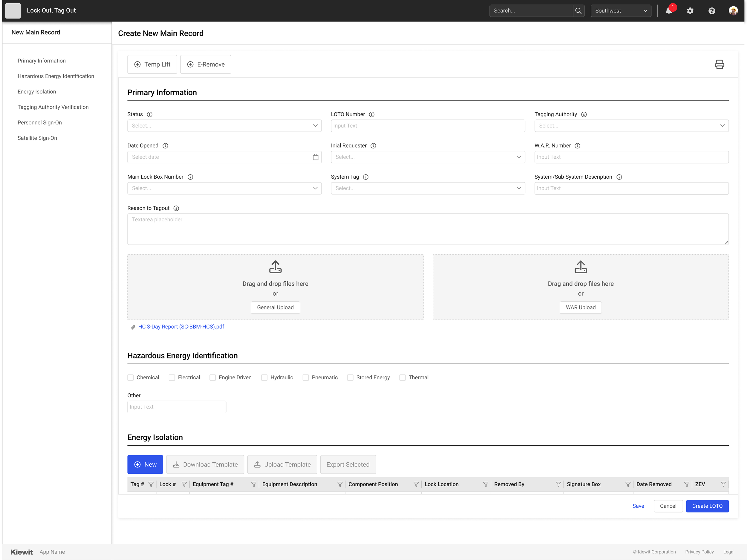
Task: Expand the Tagging Authority dropdown
Action: point(631,125)
